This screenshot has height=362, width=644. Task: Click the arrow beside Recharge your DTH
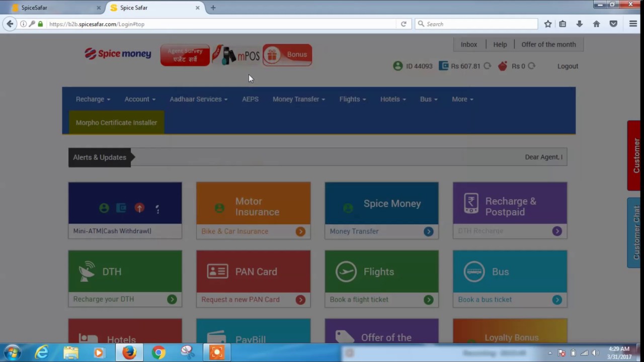tap(172, 299)
